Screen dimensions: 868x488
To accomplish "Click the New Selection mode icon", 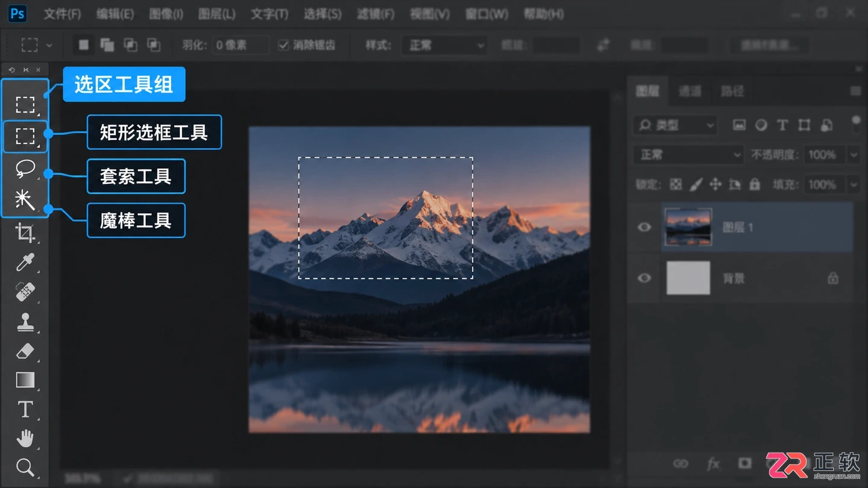I will pos(84,45).
